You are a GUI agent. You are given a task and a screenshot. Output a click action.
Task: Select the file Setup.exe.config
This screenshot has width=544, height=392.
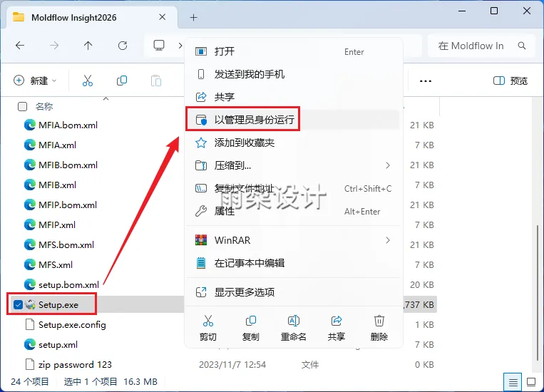72,325
